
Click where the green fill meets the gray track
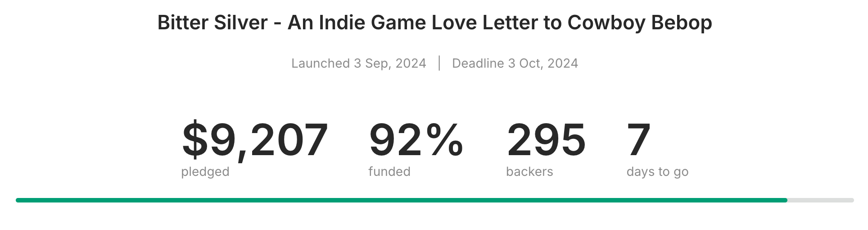pos(787,200)
